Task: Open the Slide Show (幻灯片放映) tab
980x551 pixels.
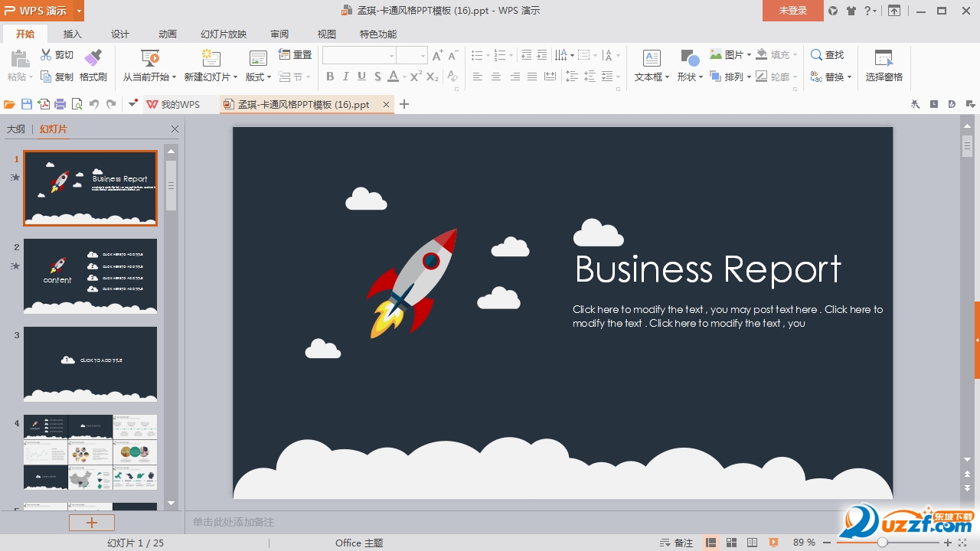Action: (224, 34)
